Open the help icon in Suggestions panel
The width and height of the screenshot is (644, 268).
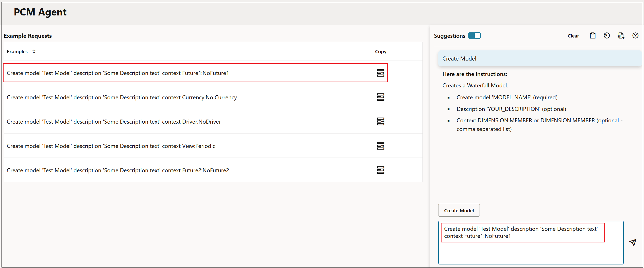(635, 35)
